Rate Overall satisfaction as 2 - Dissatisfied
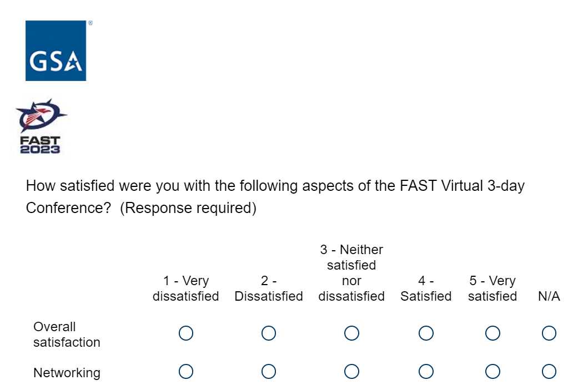 [x=269, y=333]
